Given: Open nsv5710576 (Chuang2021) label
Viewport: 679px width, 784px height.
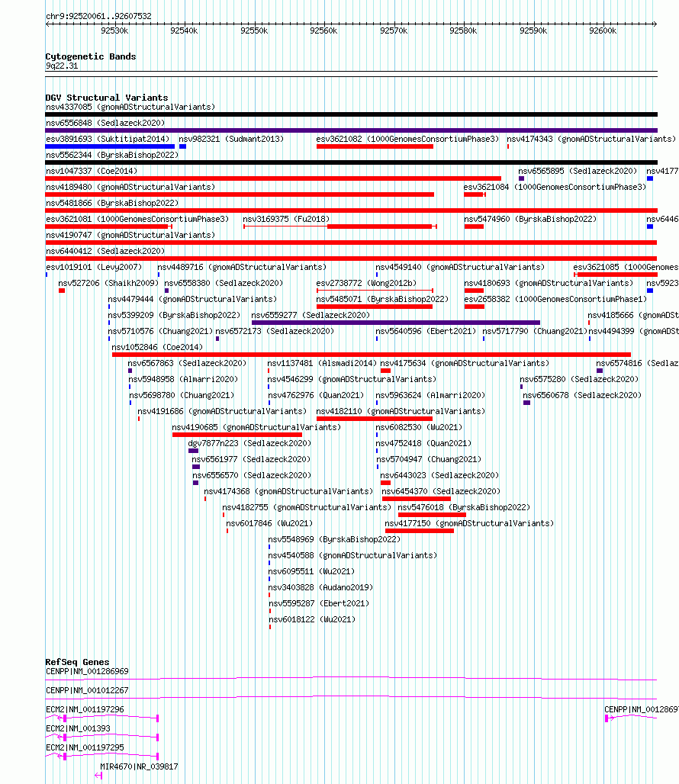Looking at the screenshot, I should (x=160, y=331).
